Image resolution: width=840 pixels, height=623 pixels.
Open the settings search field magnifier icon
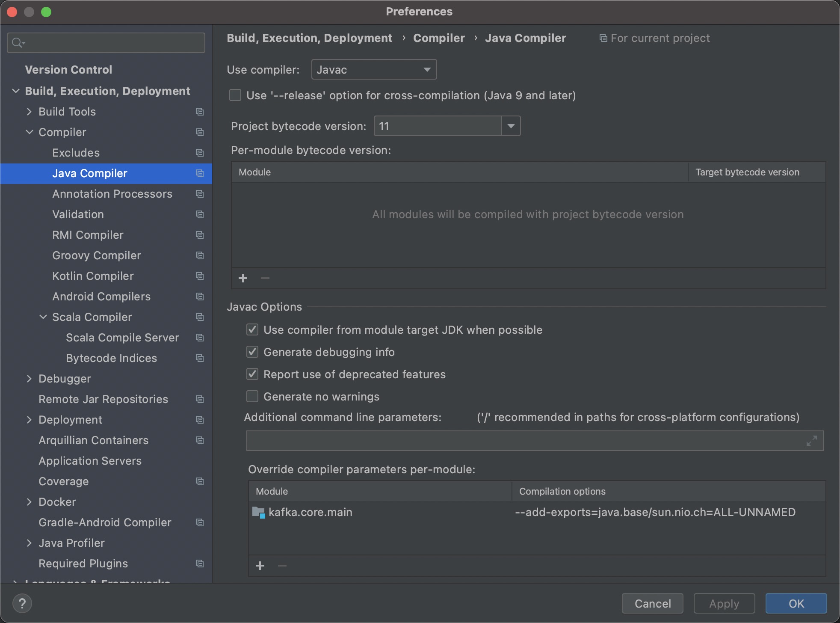coord(17,42)
